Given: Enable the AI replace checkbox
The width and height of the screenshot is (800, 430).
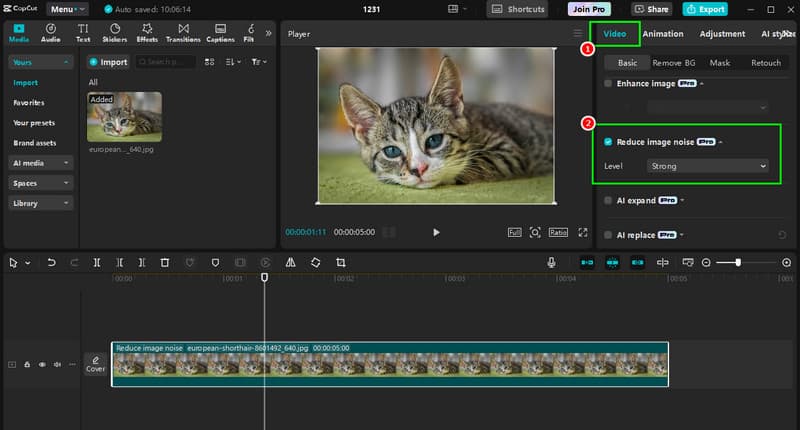Looking at the screenshot, I should [608, 235].
